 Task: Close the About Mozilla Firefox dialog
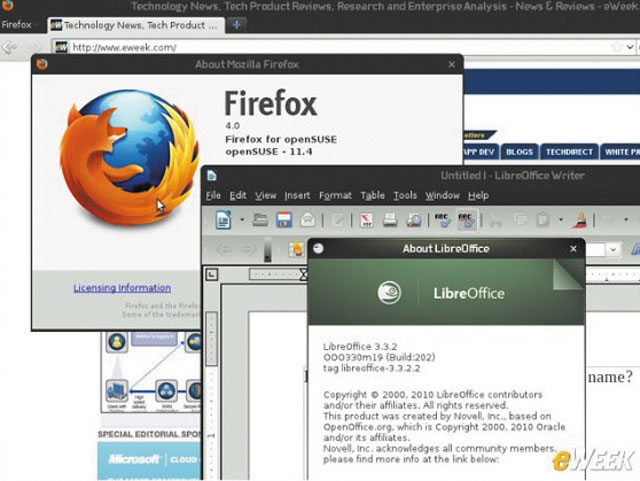click(451, 65)
